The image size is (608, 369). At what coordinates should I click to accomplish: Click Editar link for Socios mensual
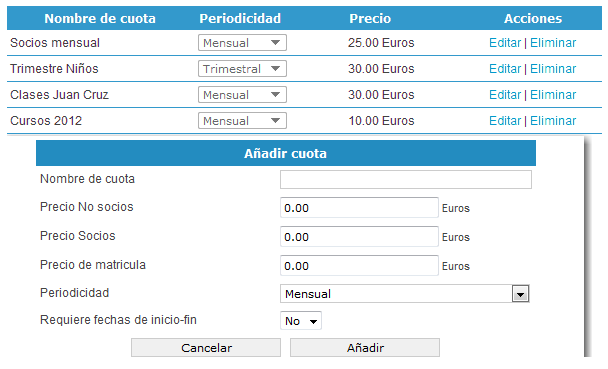(505, 43)
